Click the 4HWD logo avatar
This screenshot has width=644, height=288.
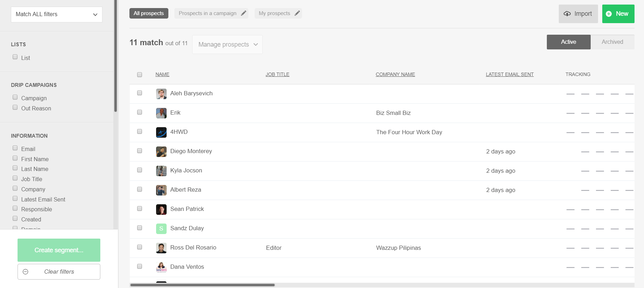coord(161,132)
